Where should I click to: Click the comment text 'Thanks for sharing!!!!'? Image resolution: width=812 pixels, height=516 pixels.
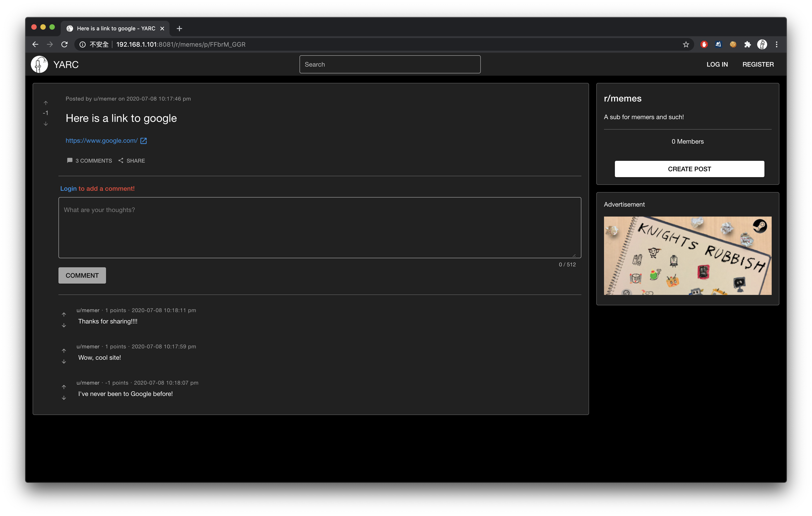click(108, 321)
